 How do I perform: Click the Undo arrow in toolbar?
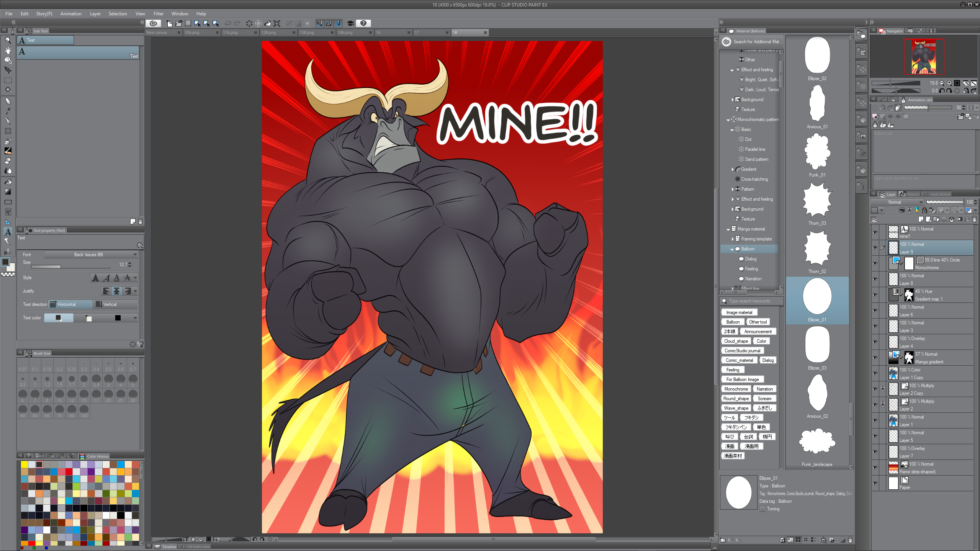[228, 23]
